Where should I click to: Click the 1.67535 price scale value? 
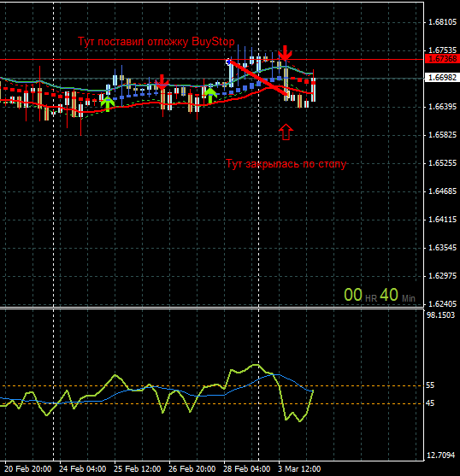(x=442, y=50)
